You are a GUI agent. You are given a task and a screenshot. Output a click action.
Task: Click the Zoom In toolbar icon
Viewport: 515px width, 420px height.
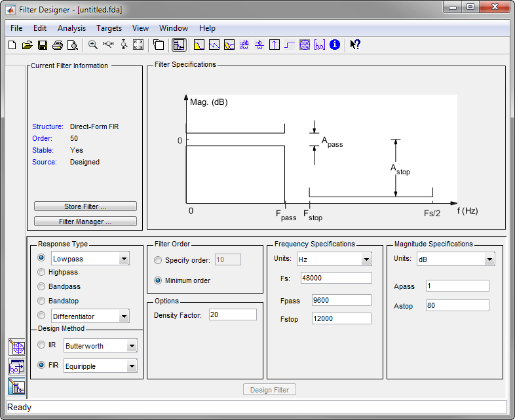pos(93,45)
